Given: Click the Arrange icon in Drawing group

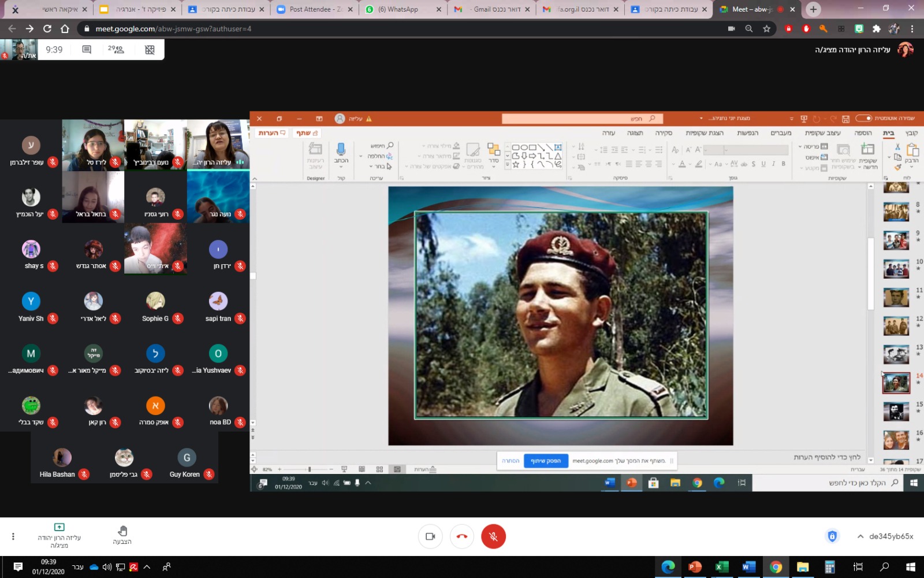Looking at the screenshot, I should [494, 150].
